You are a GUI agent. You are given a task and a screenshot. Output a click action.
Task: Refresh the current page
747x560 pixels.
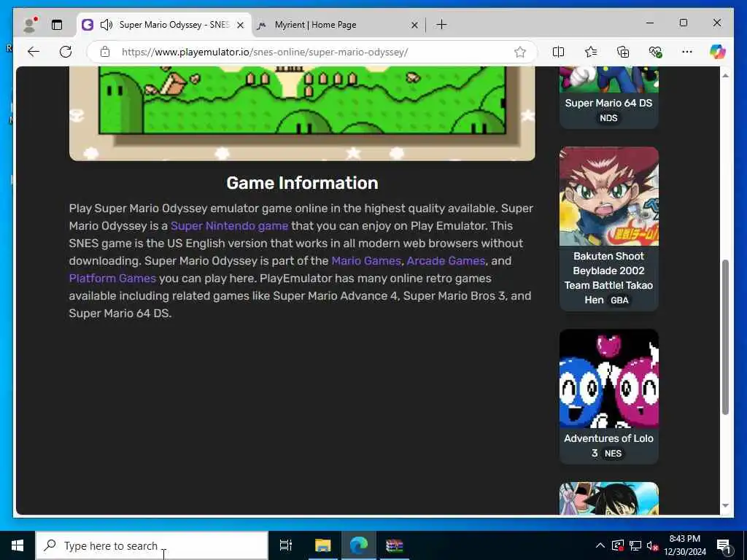coord(66,52)
